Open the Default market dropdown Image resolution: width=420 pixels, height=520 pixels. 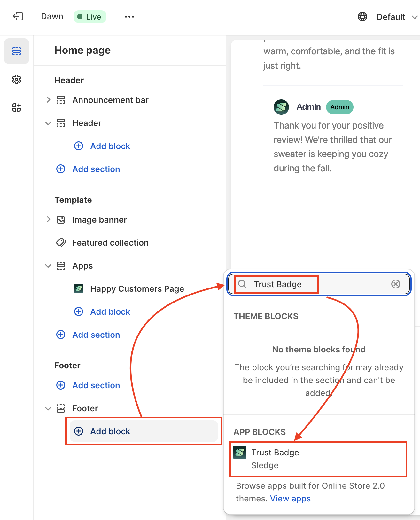[396, 17]
